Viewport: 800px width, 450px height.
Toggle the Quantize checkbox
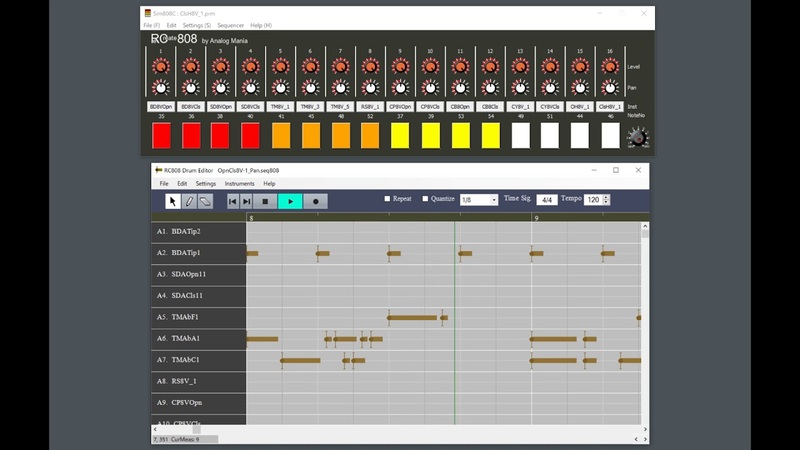point(425,199)
